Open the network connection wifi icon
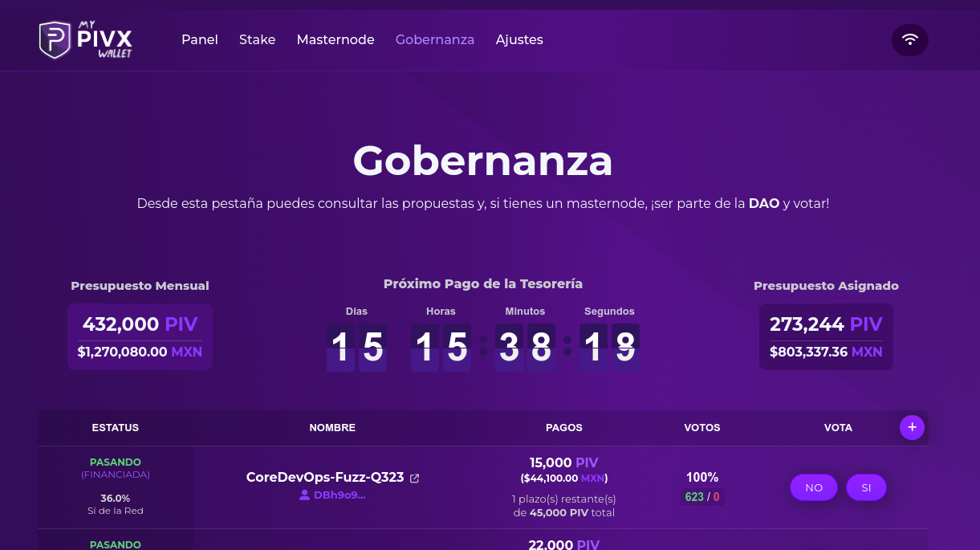 [x=910, y=39]
